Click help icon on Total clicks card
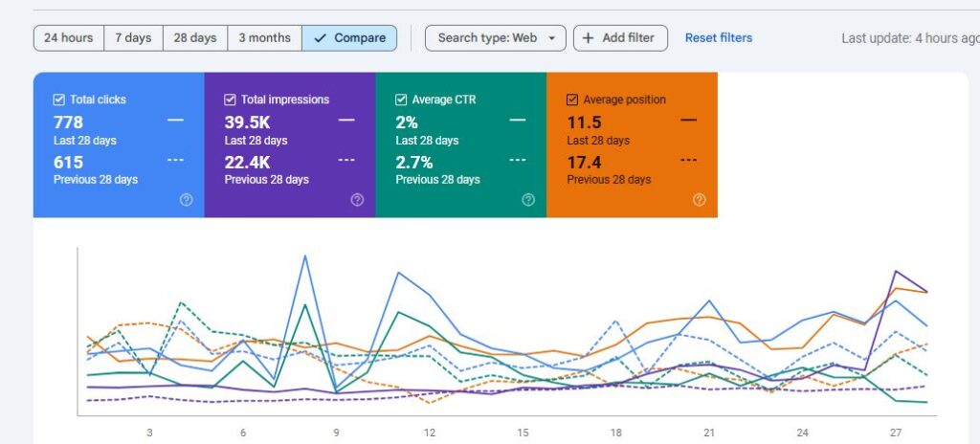980x444 pixels. pos(186,200)
